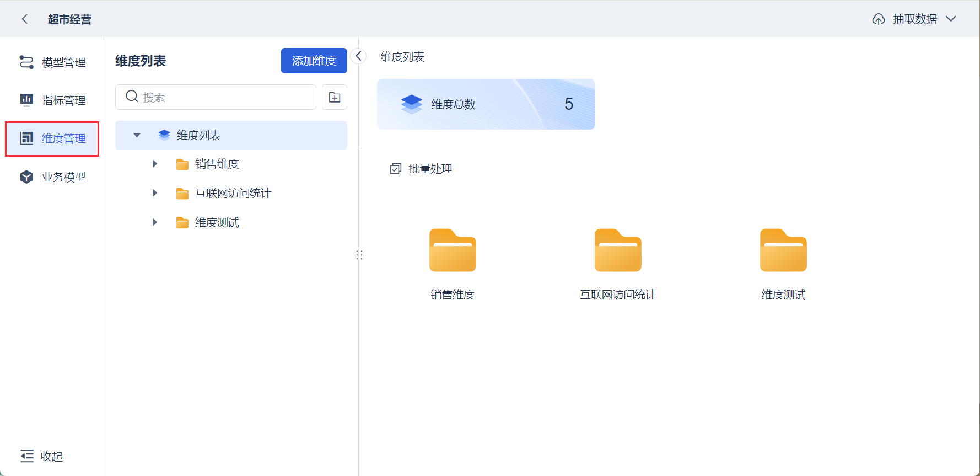The height and width of the screenshot is (476, 980).
Task: Expand the 销售维度 tree folder
Action: 155,164
